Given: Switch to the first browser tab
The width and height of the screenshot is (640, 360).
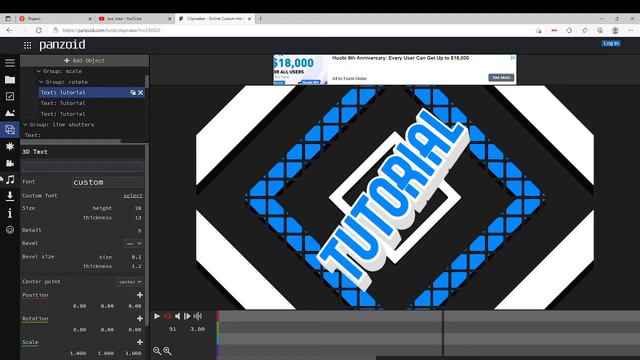Looking at the screenshot, I should tap(55, 19).
